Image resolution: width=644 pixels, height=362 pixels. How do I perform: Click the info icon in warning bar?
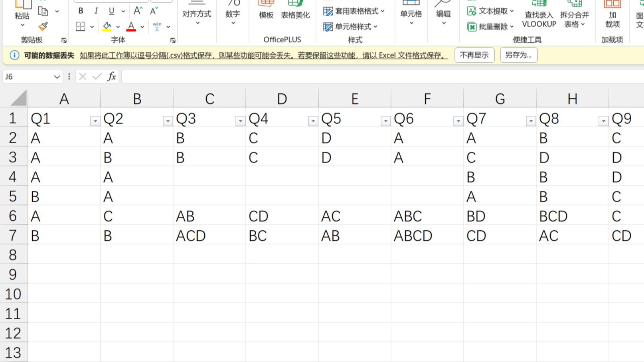pos(14,55)
